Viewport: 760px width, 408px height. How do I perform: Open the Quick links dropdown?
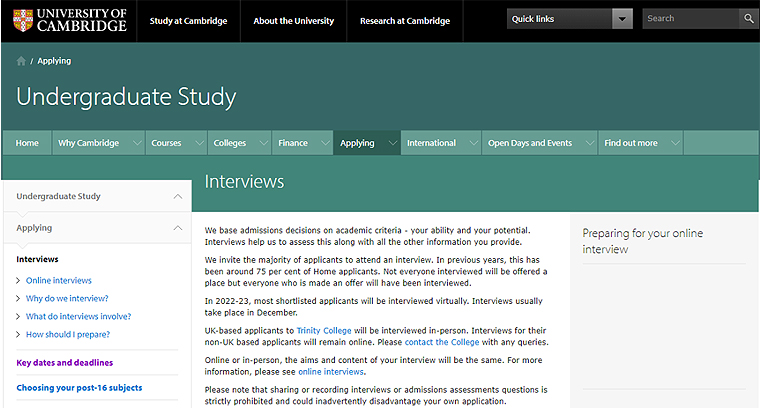tap(622, 19)
